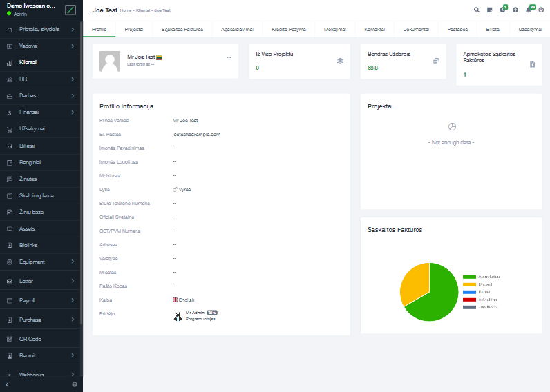The width and height of the screenshot is (550, 392).
Task: Click Joe Test's profile avatar
Action: (x=110, y=61)
